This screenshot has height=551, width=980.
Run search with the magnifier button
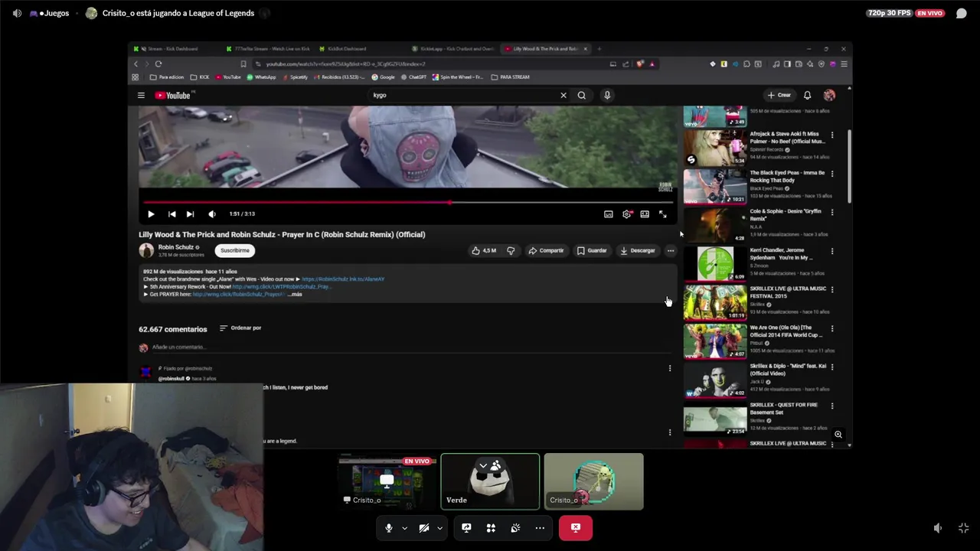(x=582, y=95)
